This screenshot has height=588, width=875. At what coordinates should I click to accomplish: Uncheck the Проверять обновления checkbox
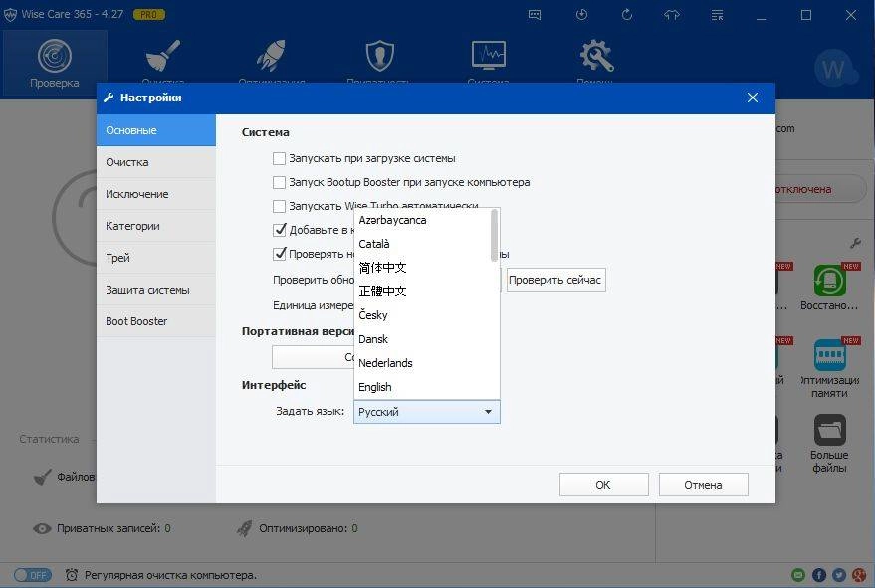point(280,254)
